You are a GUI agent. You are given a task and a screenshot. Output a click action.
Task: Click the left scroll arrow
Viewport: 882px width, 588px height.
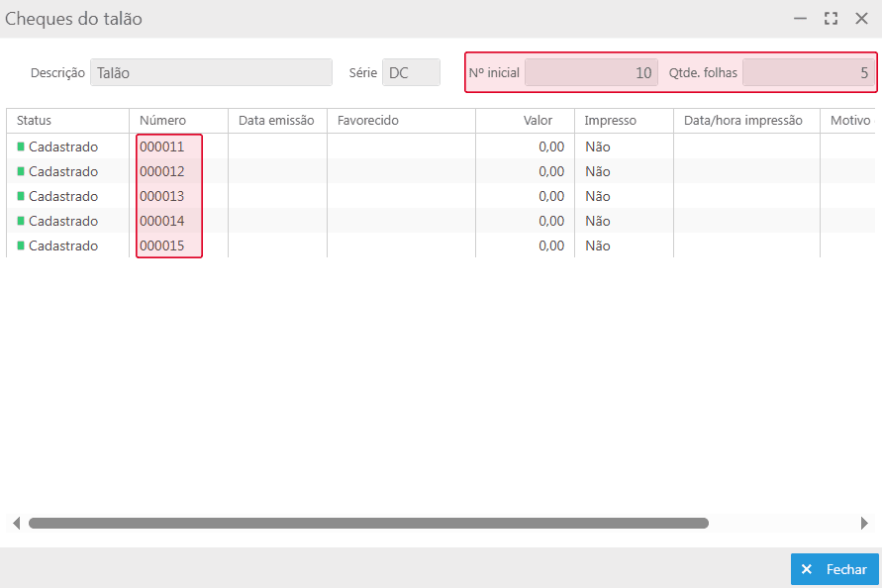(x=16, y=523)
